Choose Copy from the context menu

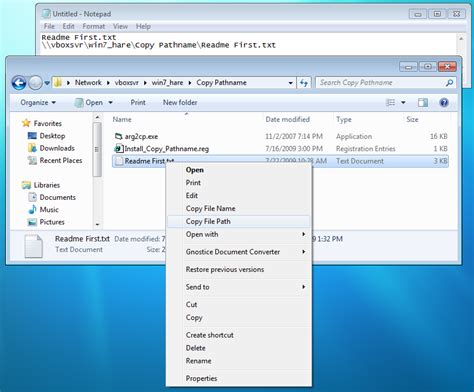(238, 318)
